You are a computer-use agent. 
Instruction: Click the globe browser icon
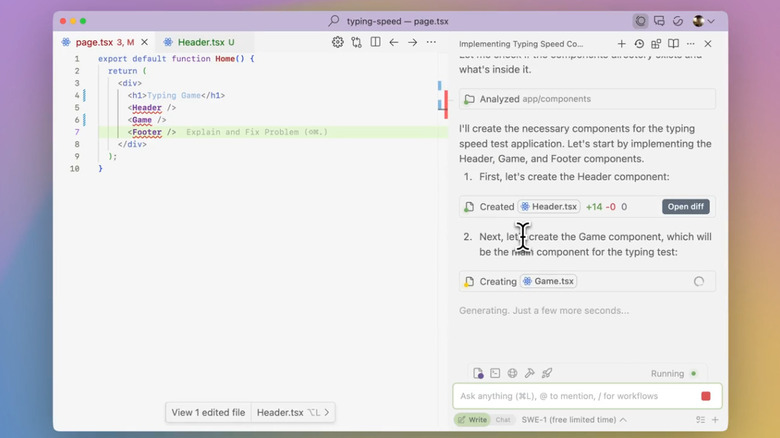coord(512,373)
